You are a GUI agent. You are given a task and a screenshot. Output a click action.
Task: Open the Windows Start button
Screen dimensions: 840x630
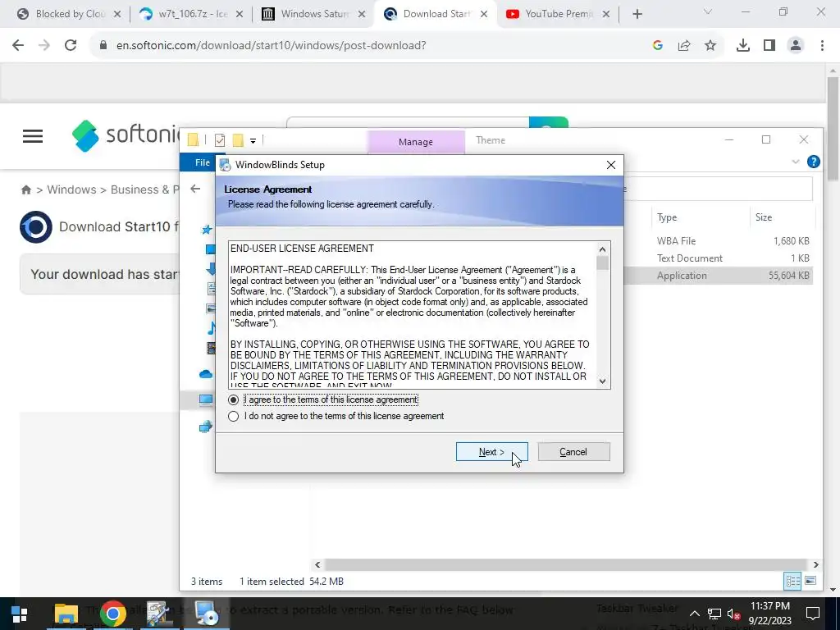click(20, 614)
